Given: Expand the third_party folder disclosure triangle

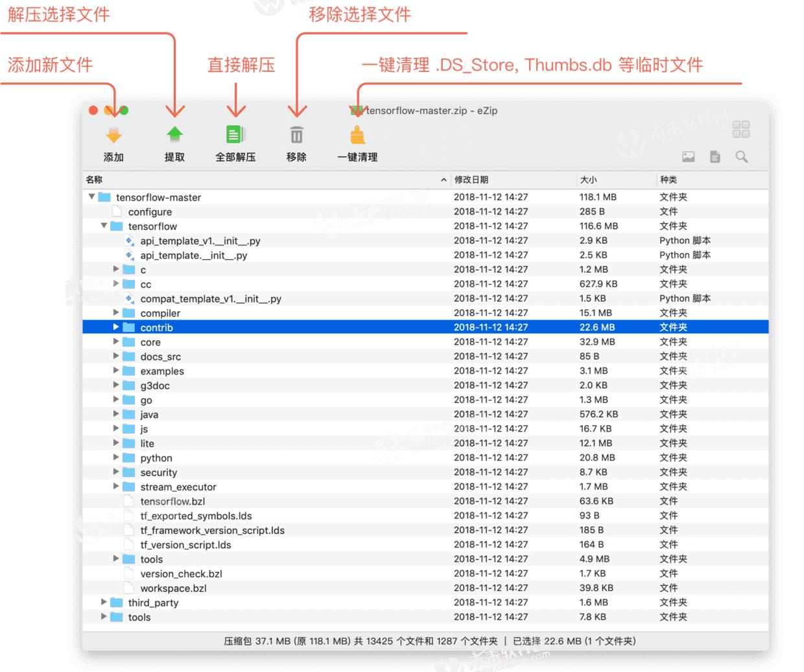Looking at the screenshot, I should (104, 603).
